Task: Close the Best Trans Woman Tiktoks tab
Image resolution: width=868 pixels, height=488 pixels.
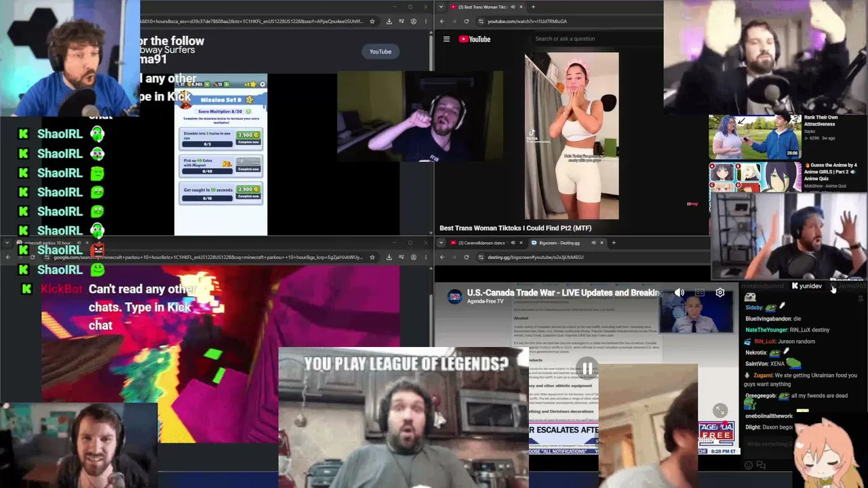Action: 521,7
